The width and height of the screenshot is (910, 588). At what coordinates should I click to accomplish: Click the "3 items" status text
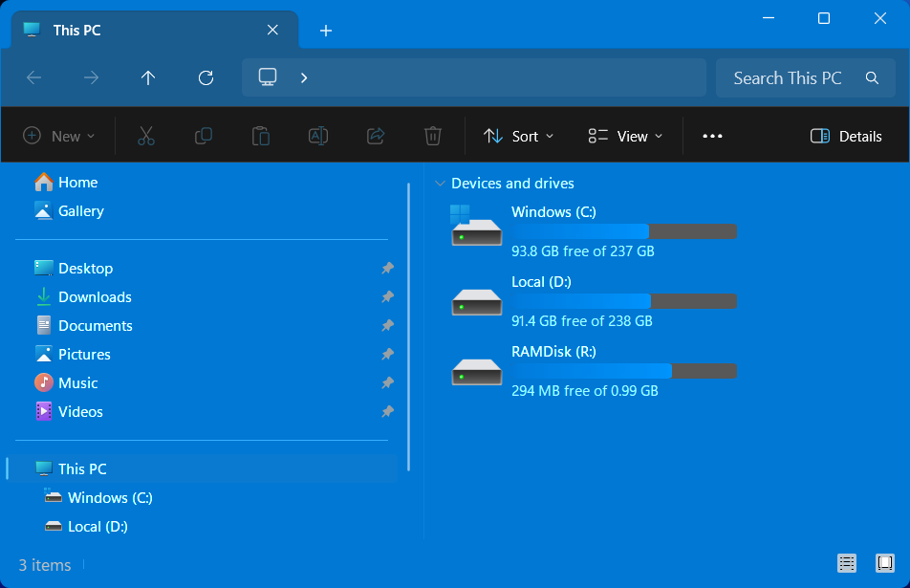click(45, 565)
